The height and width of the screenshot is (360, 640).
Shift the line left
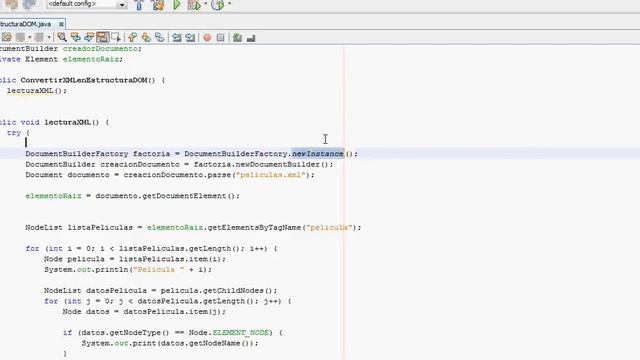(176, 38)
